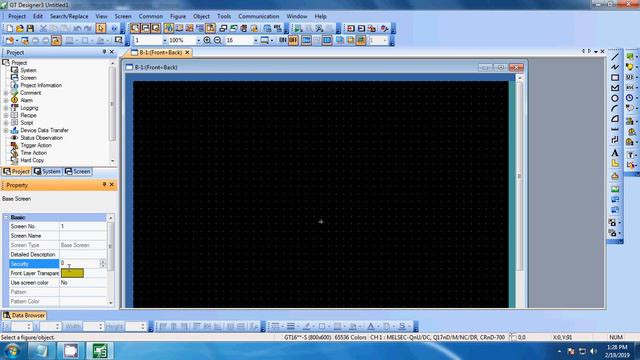The image size is (640, 360).
Task: Expand the Comment tree node
Action: (x=6, y=93)
